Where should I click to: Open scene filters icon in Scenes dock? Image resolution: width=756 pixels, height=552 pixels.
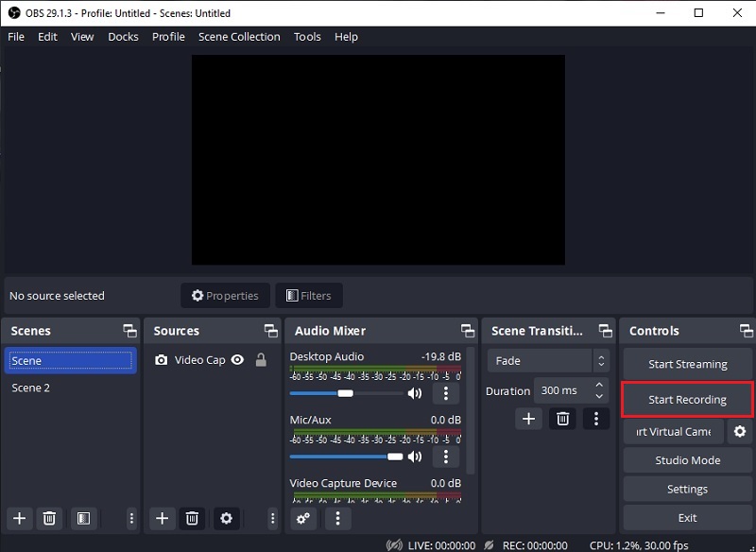83,518
